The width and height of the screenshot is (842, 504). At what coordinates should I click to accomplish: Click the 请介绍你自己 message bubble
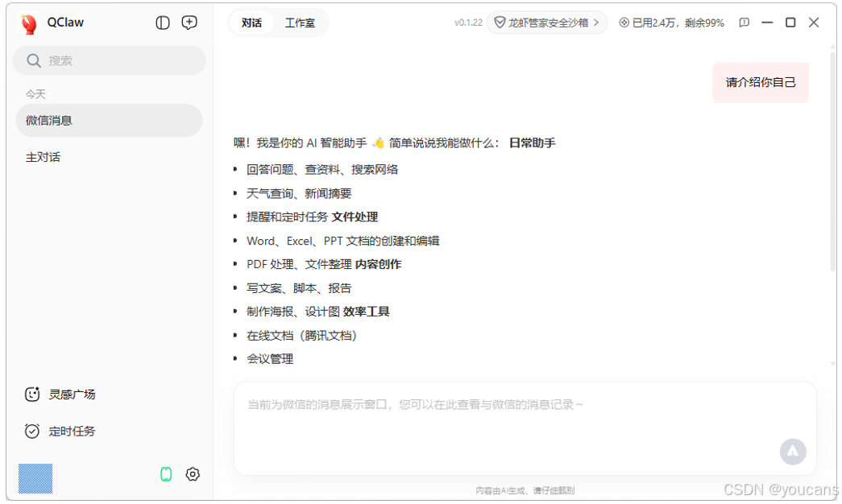click(761, 82)
